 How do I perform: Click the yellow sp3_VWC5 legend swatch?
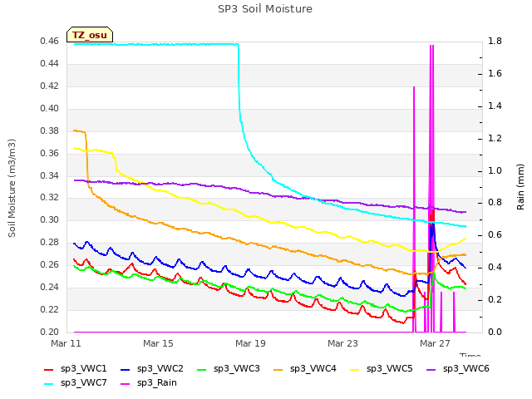click(x=355, y=369)
